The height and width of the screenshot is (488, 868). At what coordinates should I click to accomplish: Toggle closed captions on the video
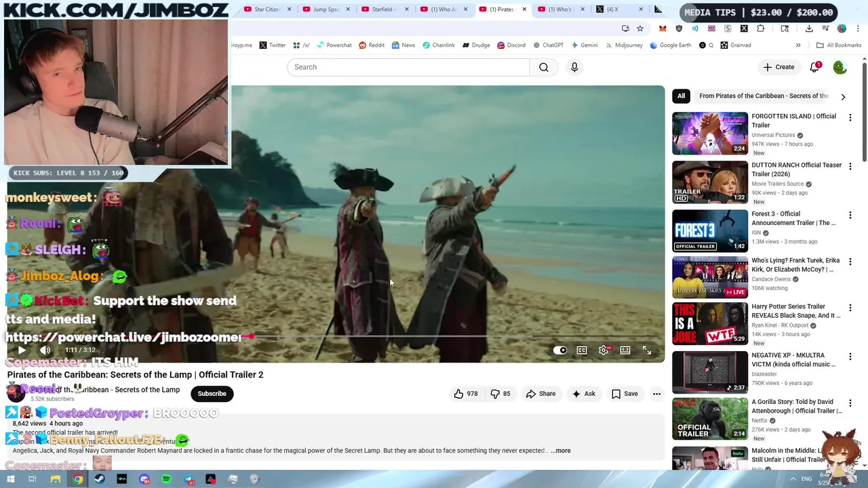pos(582,350)
